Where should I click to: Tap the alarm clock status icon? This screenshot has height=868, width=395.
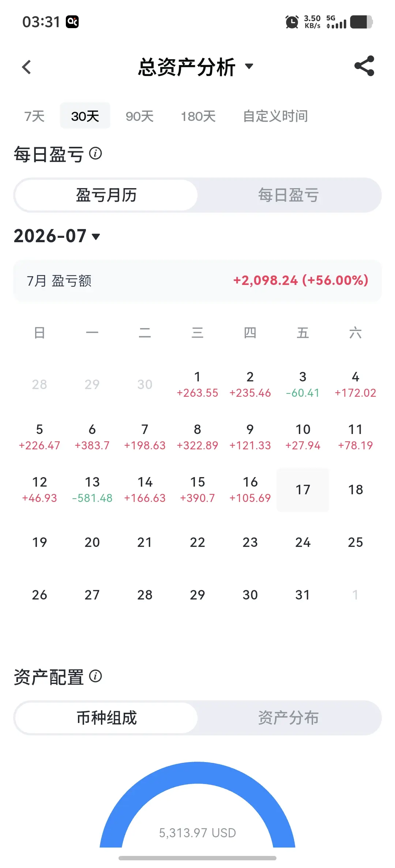292,22
